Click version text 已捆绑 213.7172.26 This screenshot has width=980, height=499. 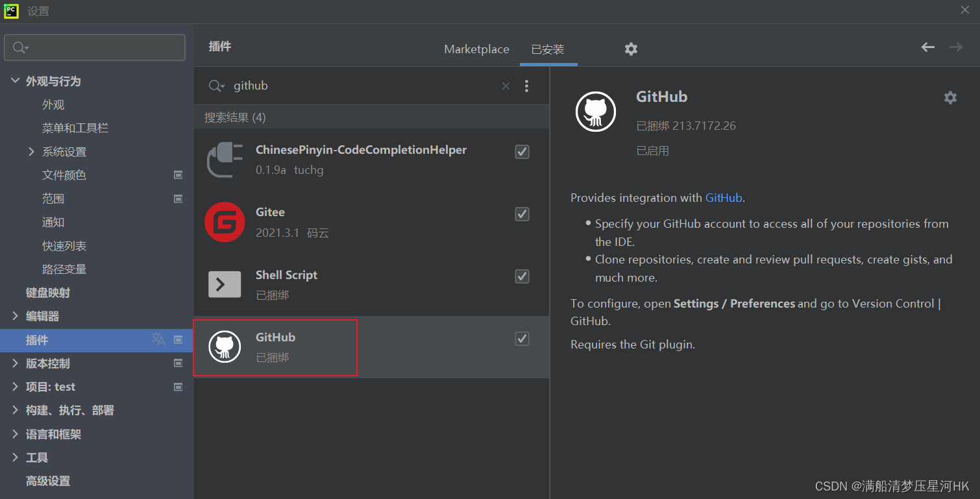(686, 126)
